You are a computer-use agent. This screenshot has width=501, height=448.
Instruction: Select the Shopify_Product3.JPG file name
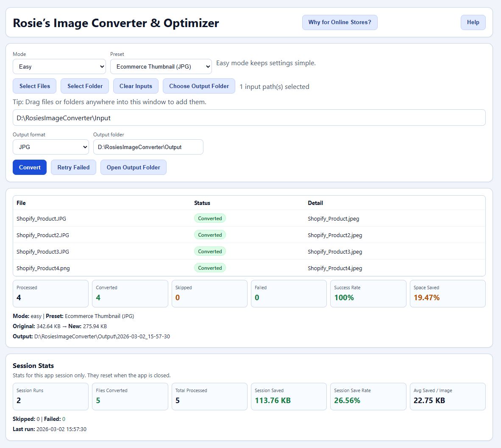[43, 252]
